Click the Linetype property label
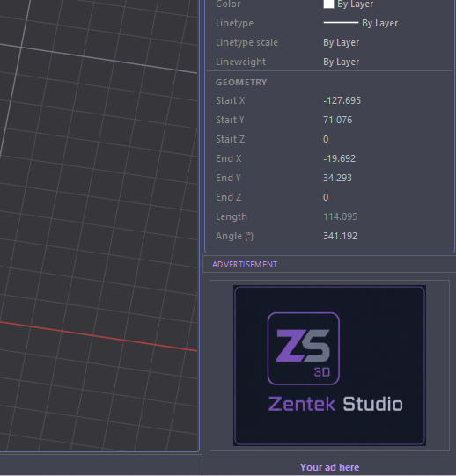456x476 pixels. (234, 23)
